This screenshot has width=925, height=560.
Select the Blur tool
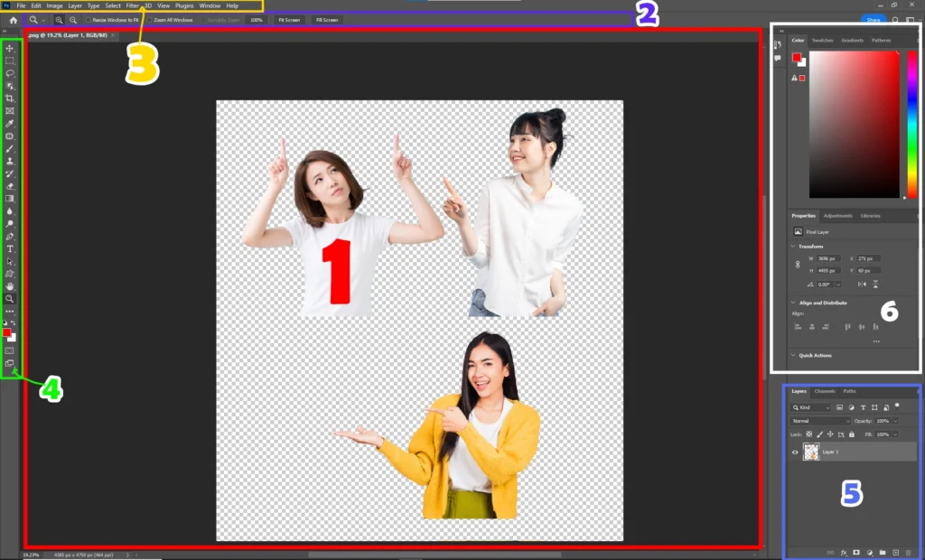[x=9, y=211]
